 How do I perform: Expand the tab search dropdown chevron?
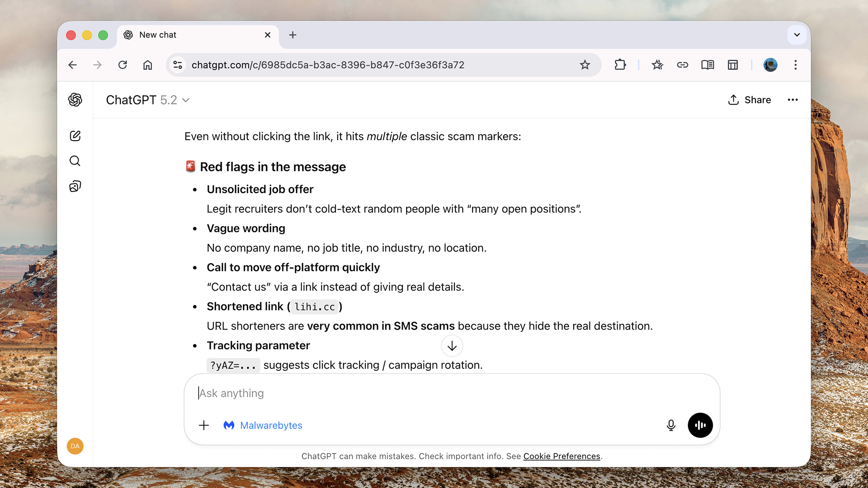coord(797,35)
